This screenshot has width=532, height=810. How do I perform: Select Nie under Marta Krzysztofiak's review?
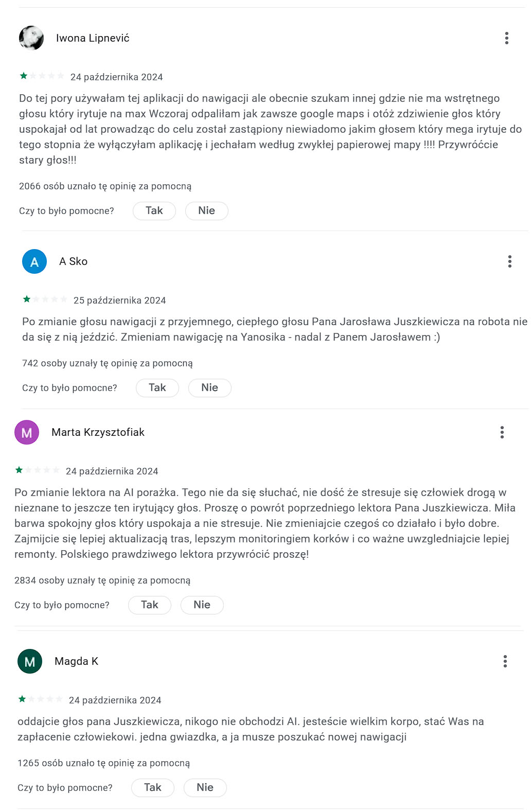202,605
